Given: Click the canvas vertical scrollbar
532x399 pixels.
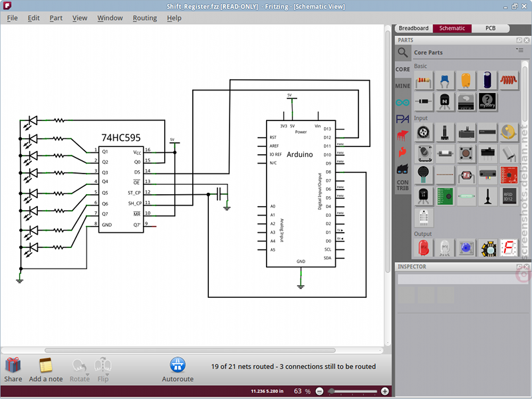Looking at the screenshot, I should 388,151.
